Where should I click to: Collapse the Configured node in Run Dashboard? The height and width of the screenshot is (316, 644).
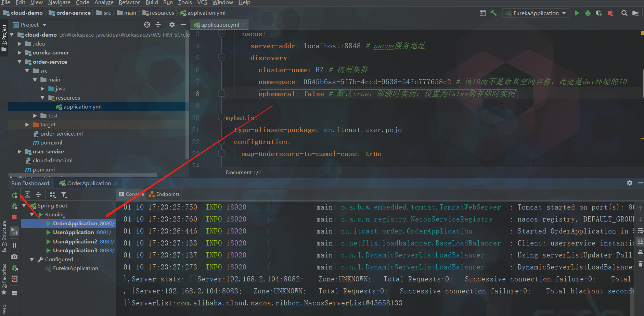[x=32, y=260]
